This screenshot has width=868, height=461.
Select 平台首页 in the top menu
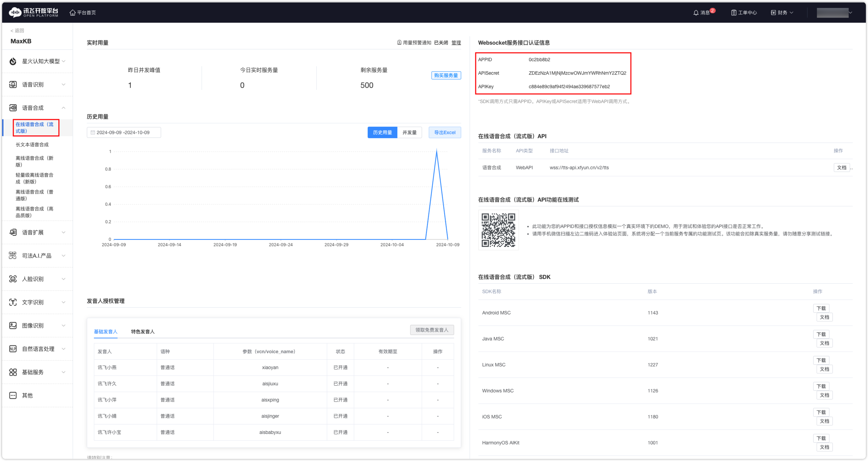(x=83, y=12)
